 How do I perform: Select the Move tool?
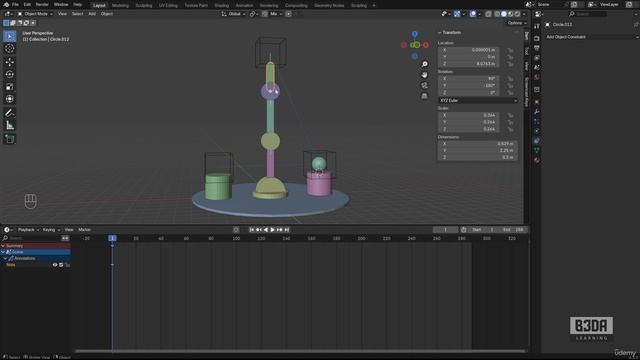click(10, 62)
